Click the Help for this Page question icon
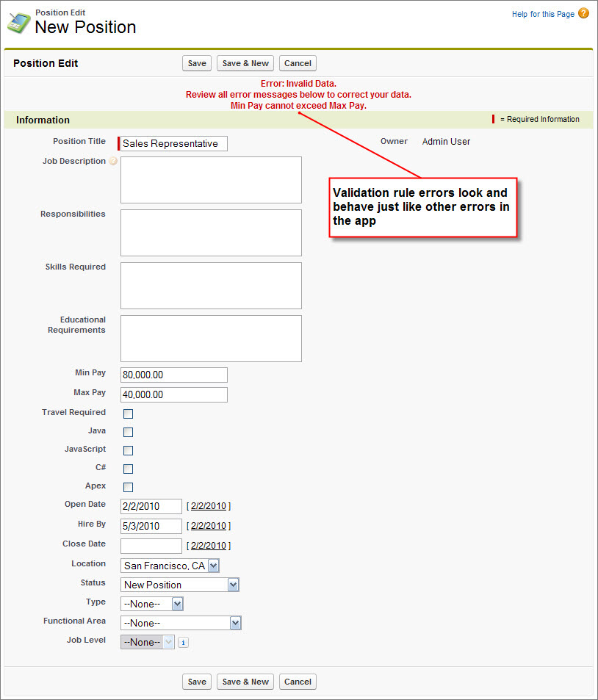The height and width of the screenshot is (700, 598). pyautogui.click(x=583, y=13)
